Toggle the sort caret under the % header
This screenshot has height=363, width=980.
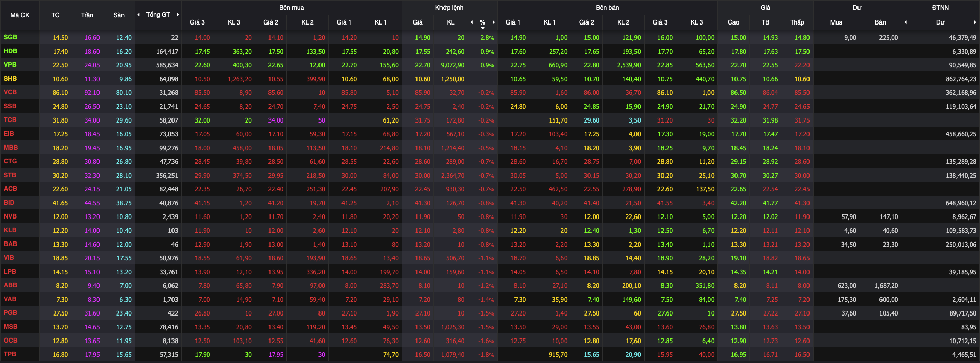[483, 28]
